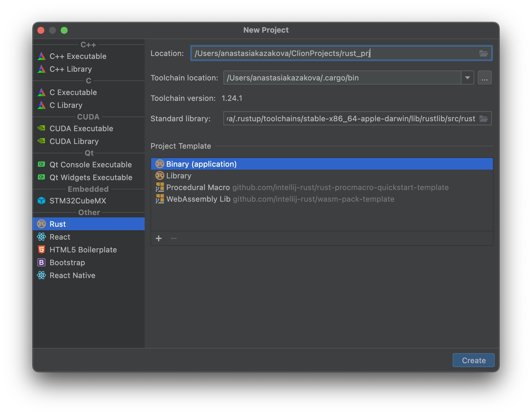The width and height of the screenshot is (532, 415).
Task: Click the C Executable triangle icon
Action: (42, 92)
